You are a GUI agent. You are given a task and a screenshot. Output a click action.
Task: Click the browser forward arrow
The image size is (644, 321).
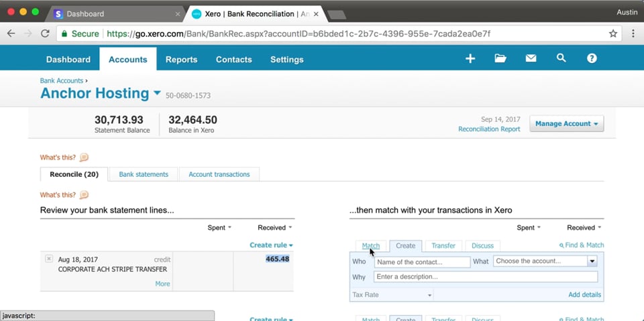click(x=28, y=34)
